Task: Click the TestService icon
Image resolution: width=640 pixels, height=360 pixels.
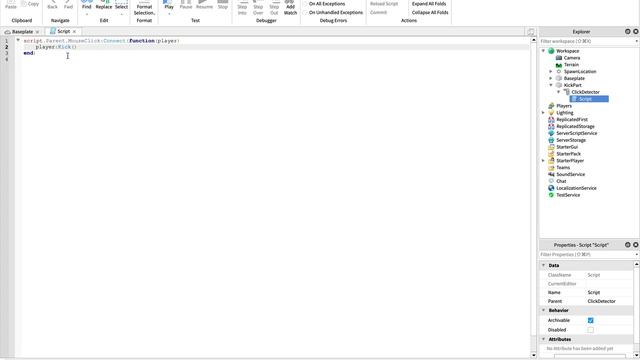Action: click(x=551, y=195)
